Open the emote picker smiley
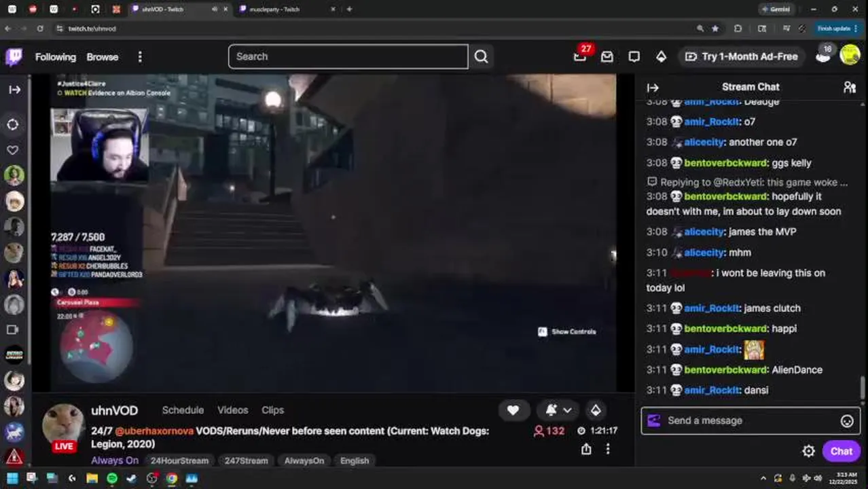868x489 pixels. tap(847, 421)
